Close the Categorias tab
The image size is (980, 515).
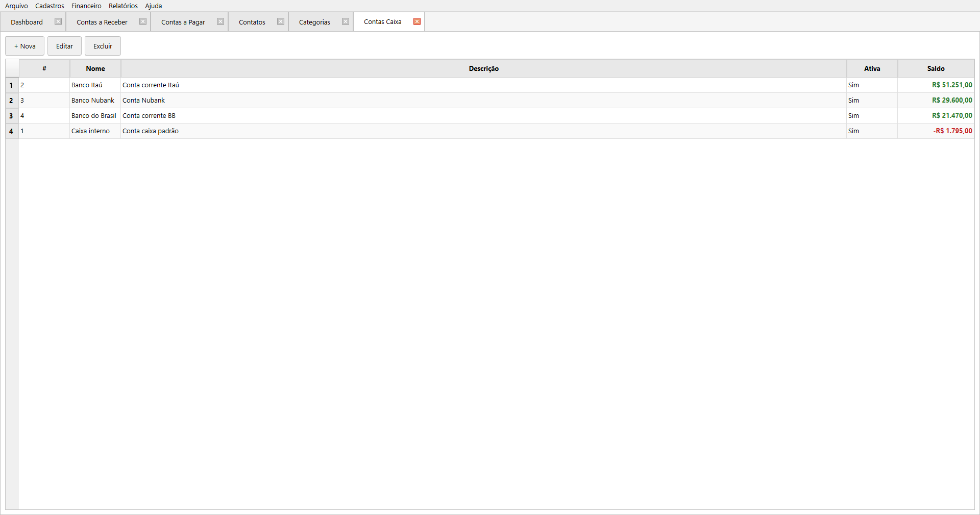(346, 21)
